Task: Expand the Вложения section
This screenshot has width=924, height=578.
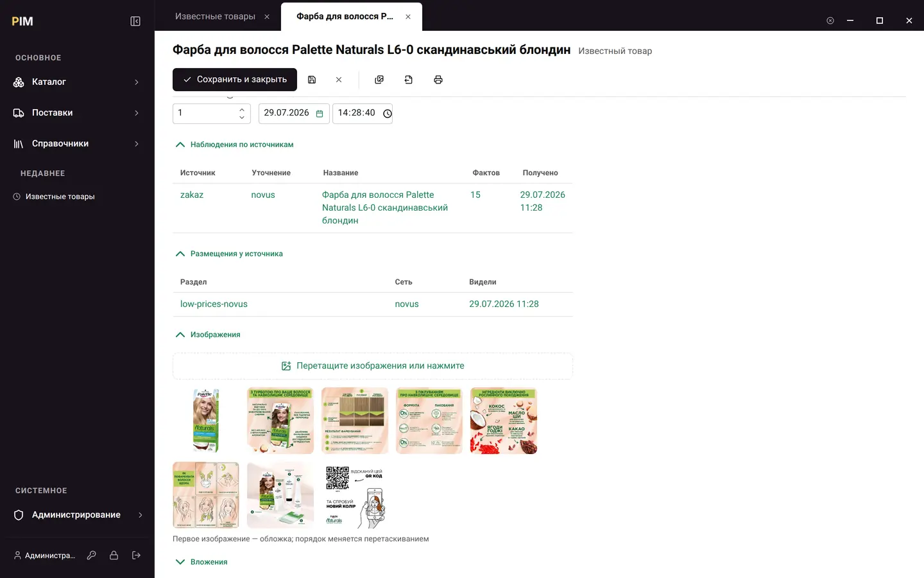Action: [x=180, y=562]
